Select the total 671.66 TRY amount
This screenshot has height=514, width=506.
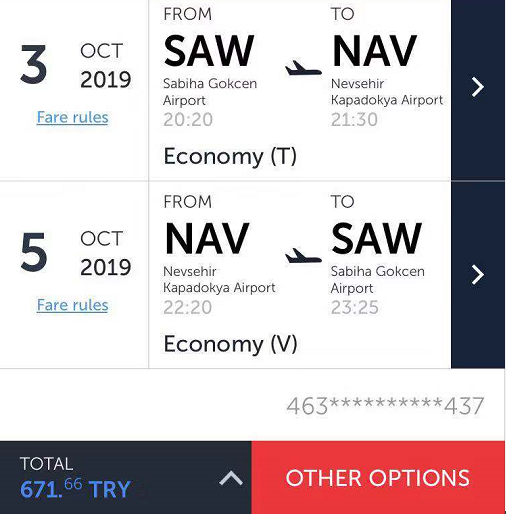pos(75,488)
